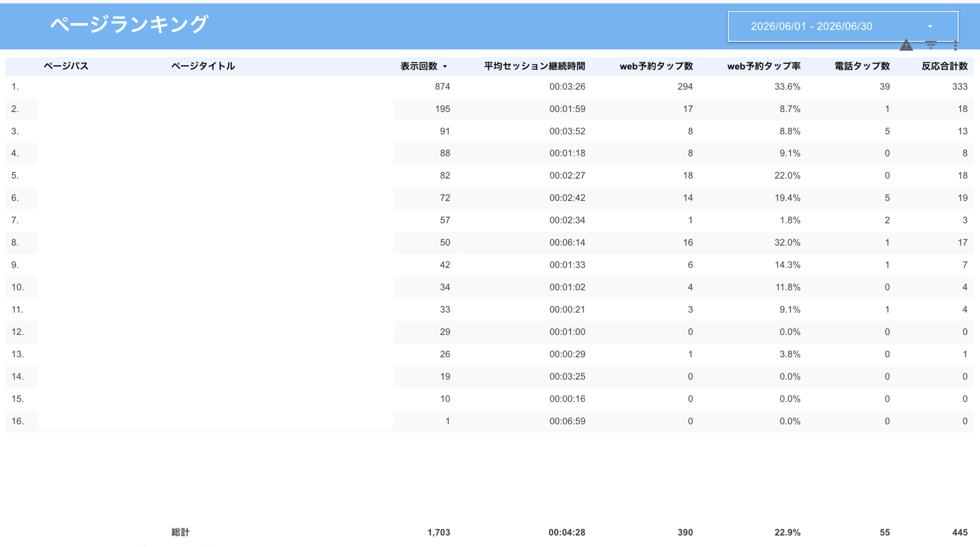Select the 33 views cell in row 11
Image resolution: width=980 pixels, height=547 pixels.
pos(445,309)
